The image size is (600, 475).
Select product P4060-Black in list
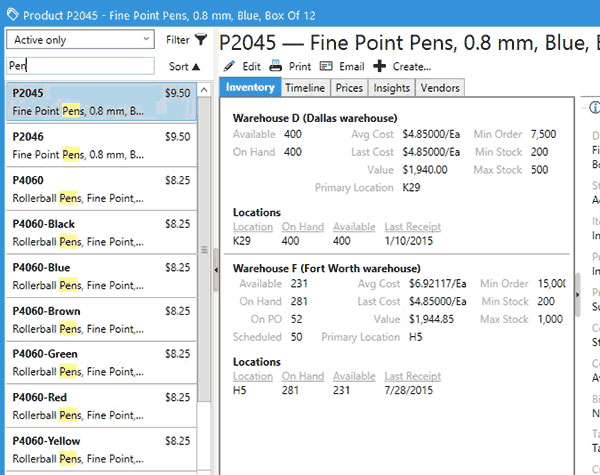tap(101, 233)
